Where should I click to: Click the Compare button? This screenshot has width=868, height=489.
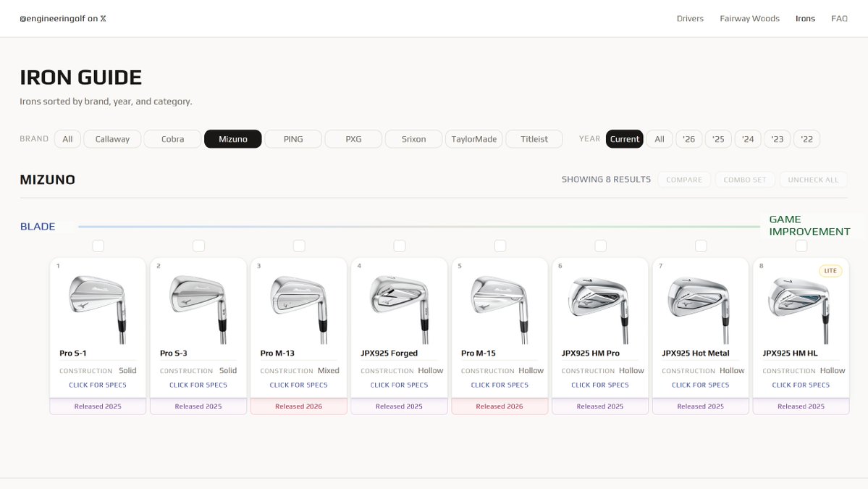tap(684, 180)
